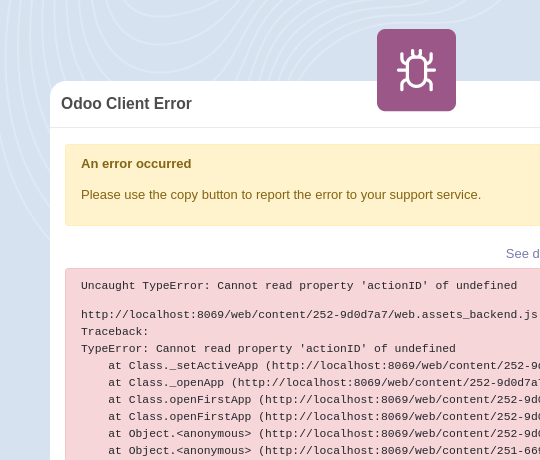Click the 'at Class._openApp' stack line
The image size is (540, 460).
(324, 383)
